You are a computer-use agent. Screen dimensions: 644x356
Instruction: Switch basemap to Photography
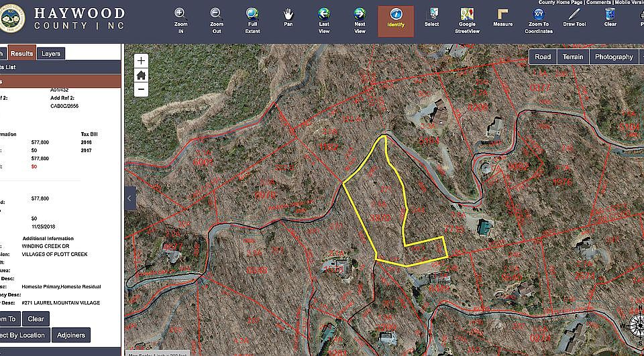614,57
